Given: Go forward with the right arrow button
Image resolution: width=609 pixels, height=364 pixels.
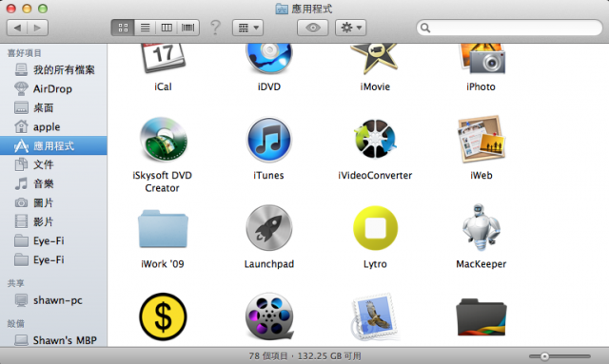Looking at the screenshot, I should [38, 28].
